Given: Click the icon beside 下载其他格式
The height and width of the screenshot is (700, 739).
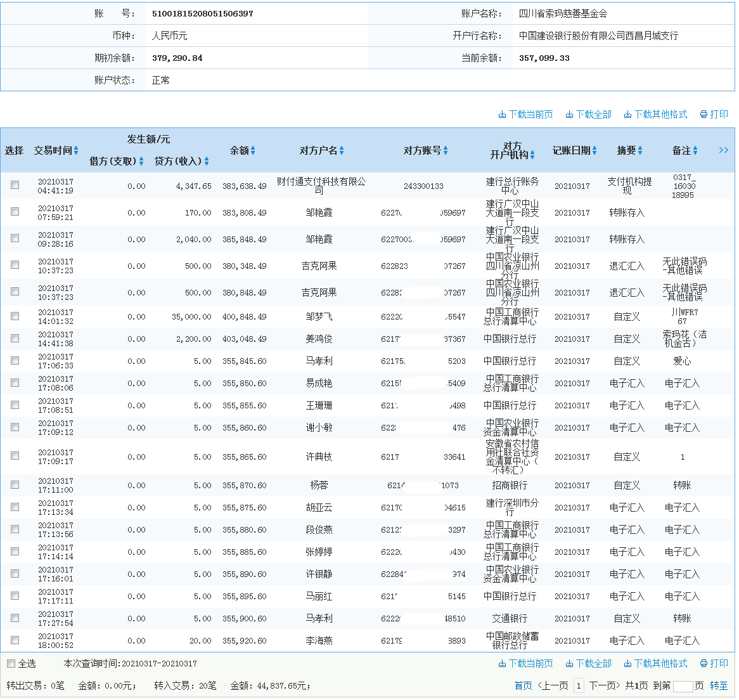Looking at the screenshot, I should [628, 114].
